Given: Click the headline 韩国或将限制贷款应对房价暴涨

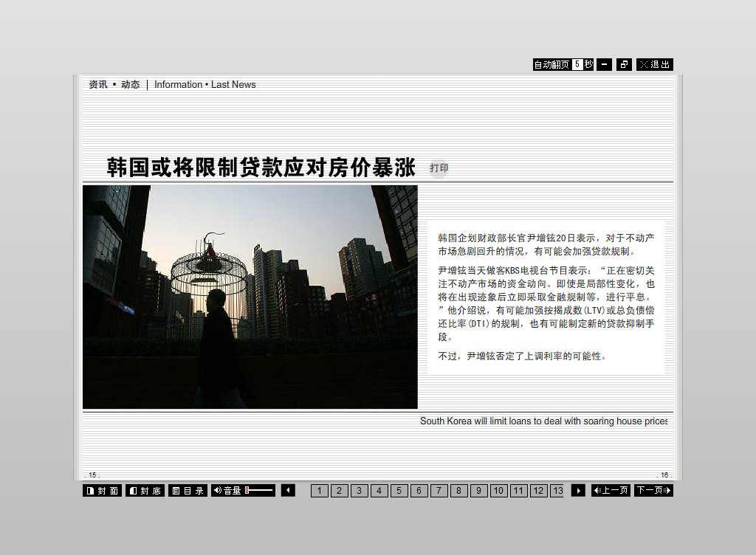Looking at the screenshot, I should point(261,168).
